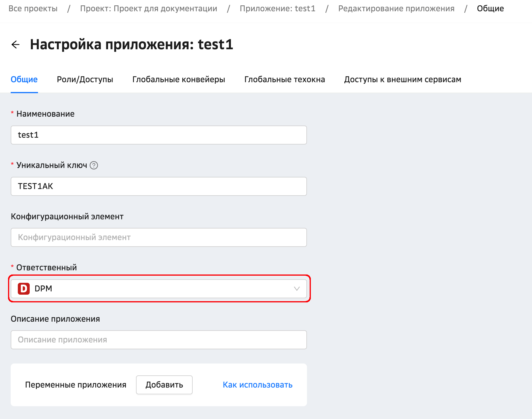Follow the Как использовать link

pos(257,385)
